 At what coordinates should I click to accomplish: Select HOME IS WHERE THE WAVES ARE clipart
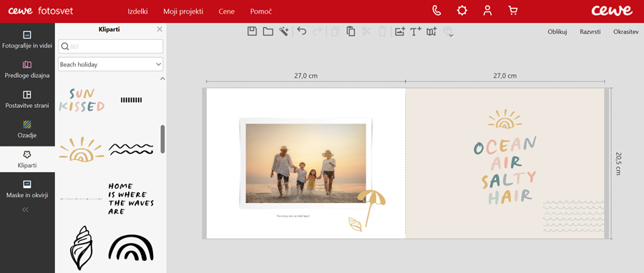point(131,199)
